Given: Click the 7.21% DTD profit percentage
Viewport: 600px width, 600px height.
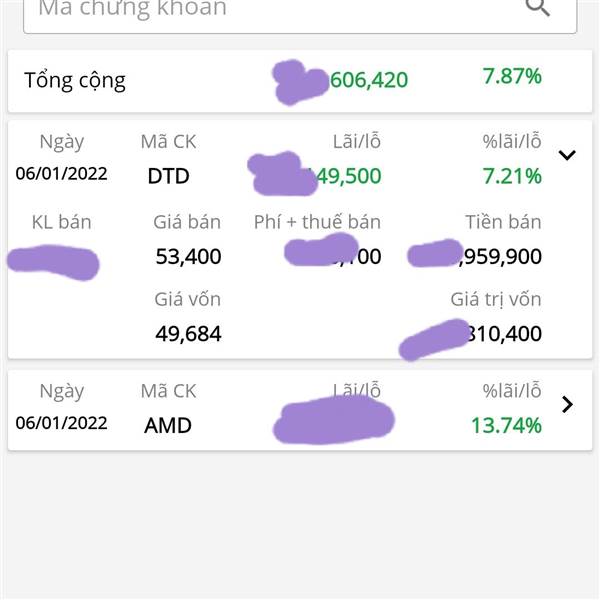Looking at the screenshot, I should 512,176.
